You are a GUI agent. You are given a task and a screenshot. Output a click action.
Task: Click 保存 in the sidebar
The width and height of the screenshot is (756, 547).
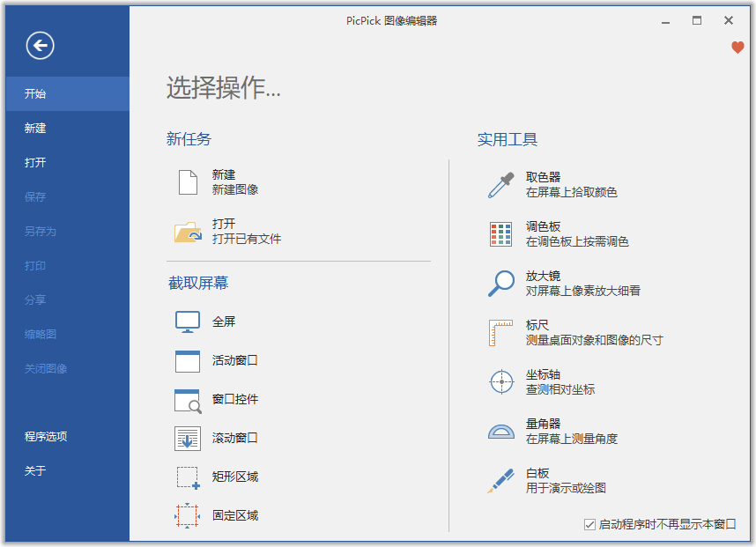click(x=68, y=196)
